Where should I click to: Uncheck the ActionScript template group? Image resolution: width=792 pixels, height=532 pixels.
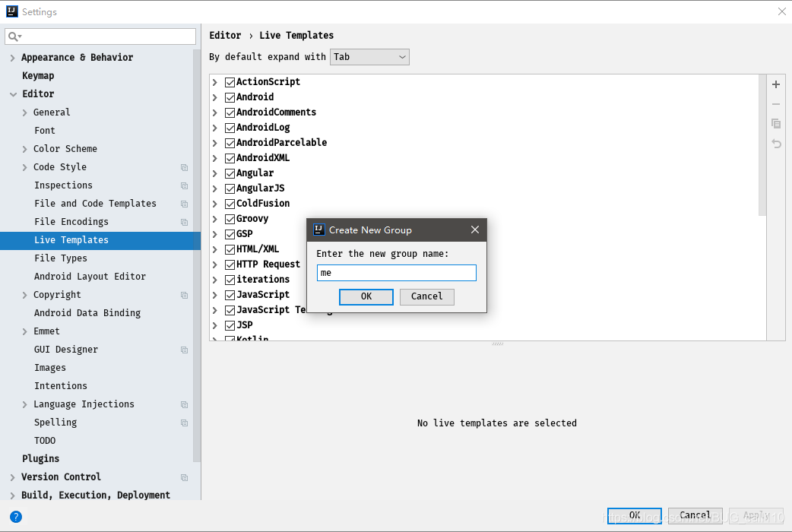pyautogui.click(x=230, y=81)
